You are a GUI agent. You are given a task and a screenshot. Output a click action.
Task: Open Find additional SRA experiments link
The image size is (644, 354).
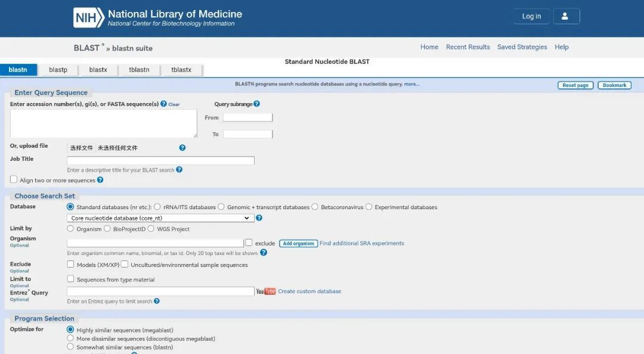(x=362, y=243)
